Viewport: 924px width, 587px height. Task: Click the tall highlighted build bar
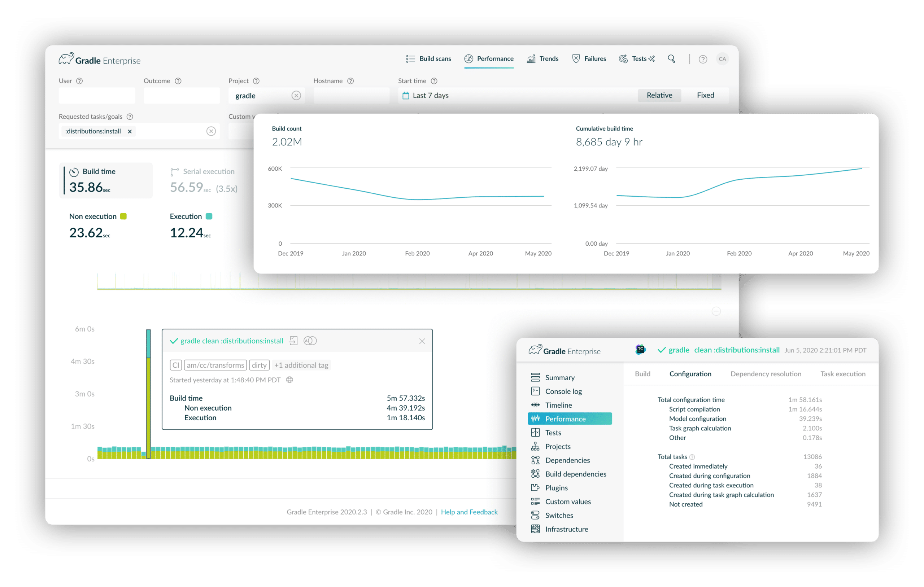[x=148, y=394]
